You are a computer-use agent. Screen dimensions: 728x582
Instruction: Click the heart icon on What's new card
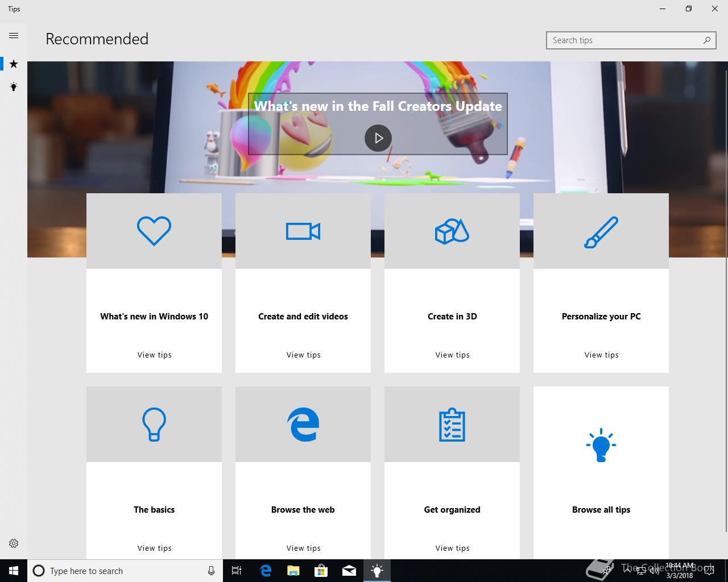click(154, 231)
